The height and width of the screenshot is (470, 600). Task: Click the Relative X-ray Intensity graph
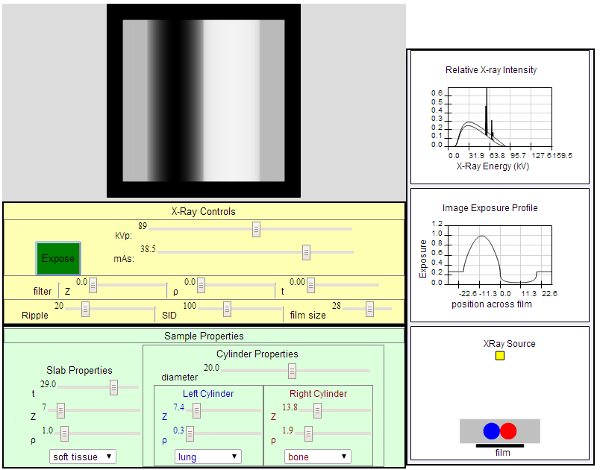point(497,120)
